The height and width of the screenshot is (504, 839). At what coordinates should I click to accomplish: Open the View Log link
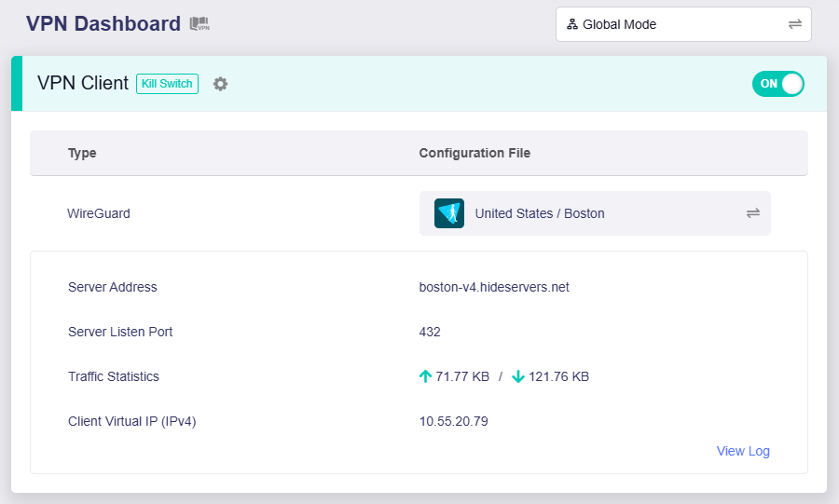click(742, 451)
